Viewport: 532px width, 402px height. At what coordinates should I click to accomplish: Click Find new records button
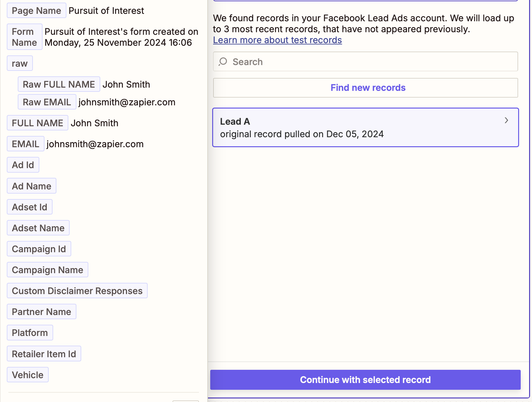coord(365,88)
